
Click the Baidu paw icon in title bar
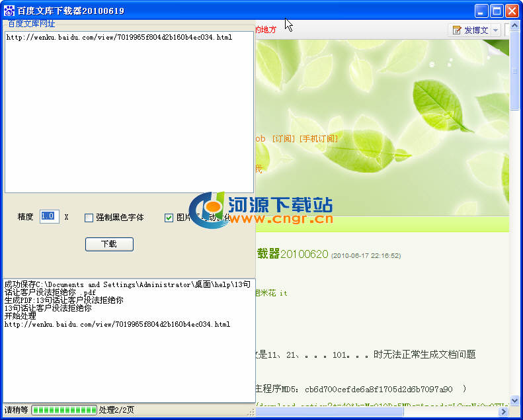(x=9, y=11)
